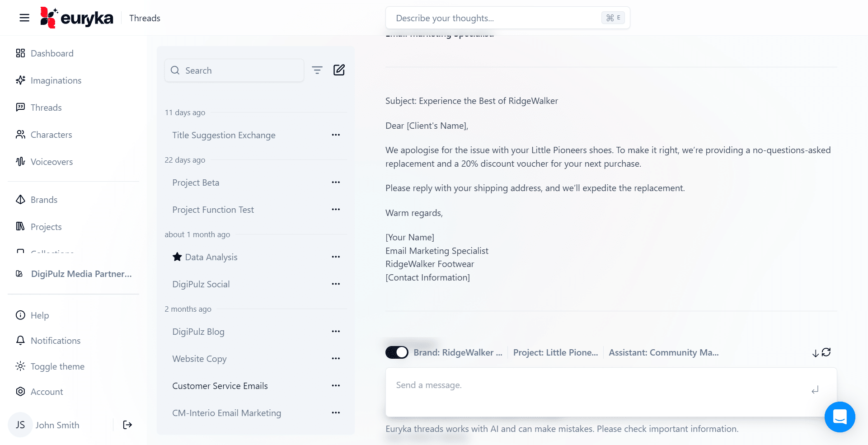Click the Threads breadcrumb title

[145, 18]
